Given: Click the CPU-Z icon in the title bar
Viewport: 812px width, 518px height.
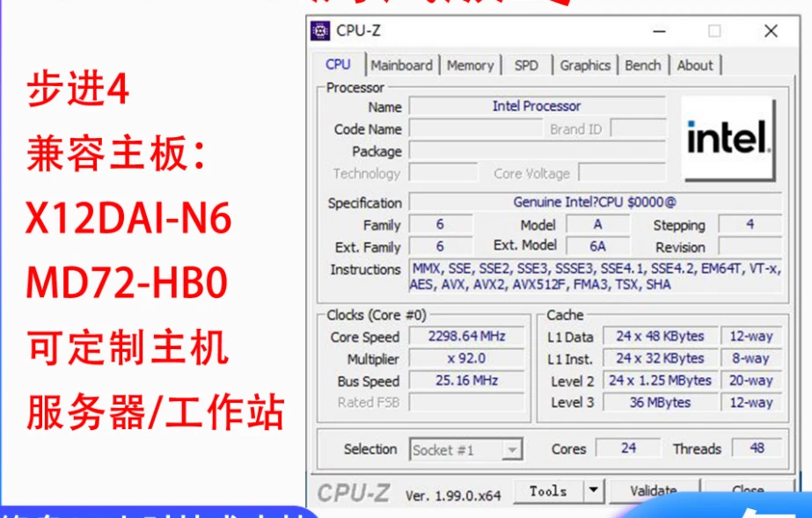Looking at the screenshot, I should tap(318, 31).
